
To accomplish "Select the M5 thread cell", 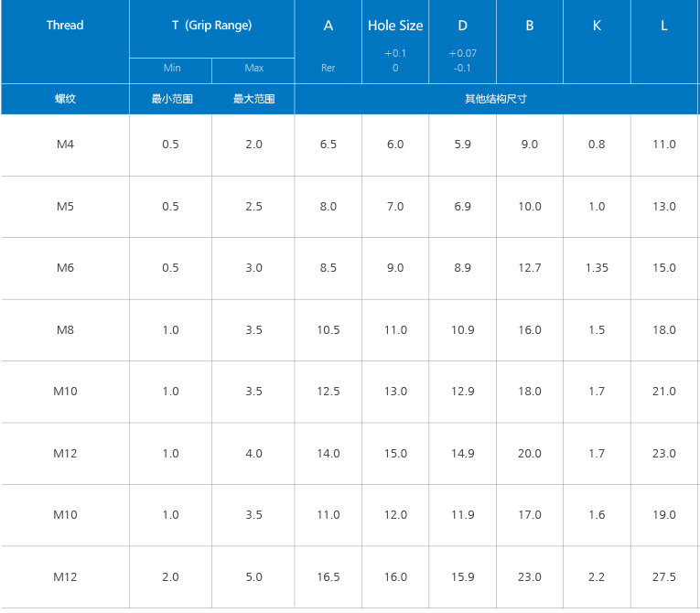I will click(x=65, y=207).
